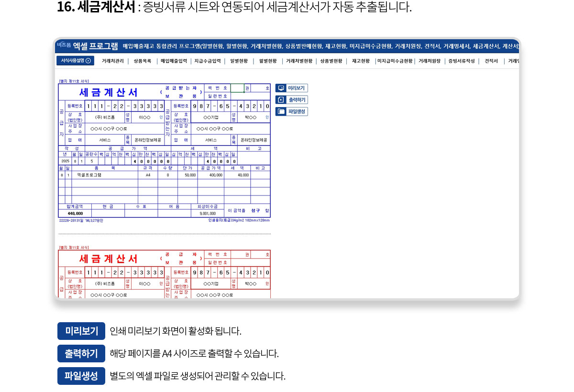Screen dimensions: 574x392
Task: Open the 거래처관리 menu
Action: pos(113,61)
